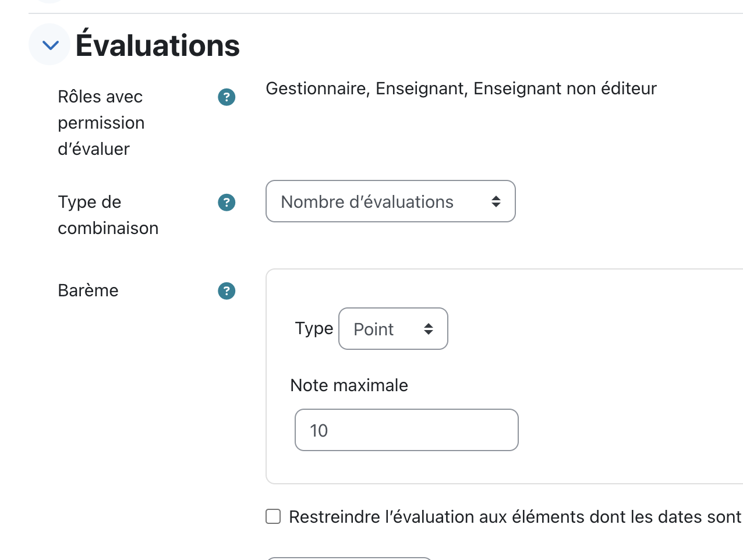Click the Restreindre l'évaluation aux éléments label text
The height and width of the screenshot is (560, 743).
[515, 517]
